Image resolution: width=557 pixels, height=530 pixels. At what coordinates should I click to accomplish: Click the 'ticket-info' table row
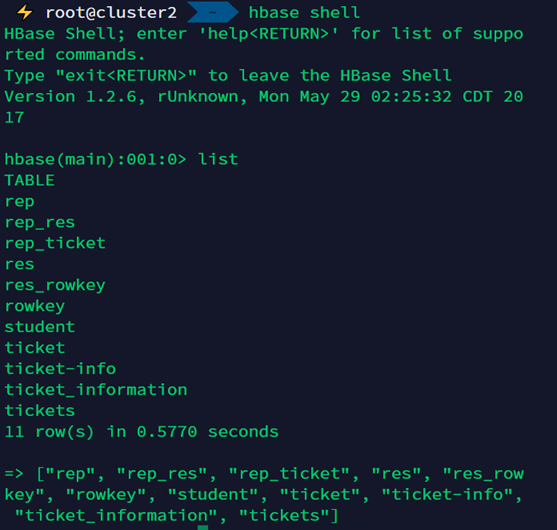[x=60, y=369]
